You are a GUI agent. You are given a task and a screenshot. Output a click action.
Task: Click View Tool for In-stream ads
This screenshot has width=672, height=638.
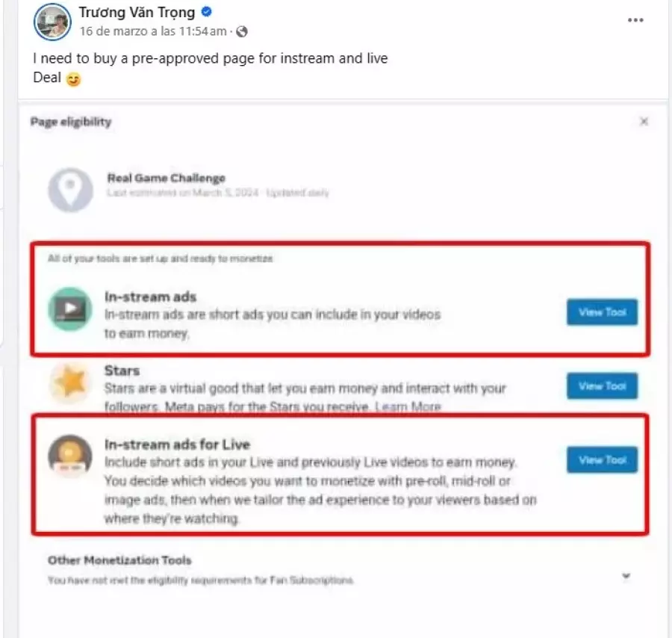point(602,312)
